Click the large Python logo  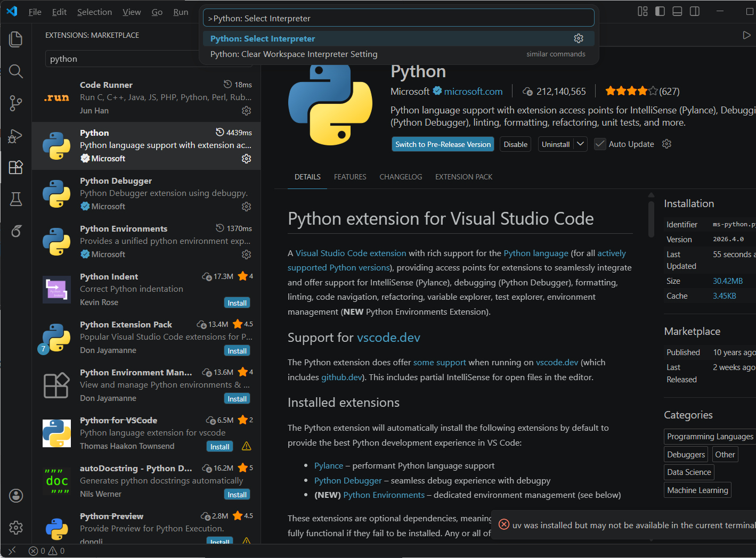(x=330, y=104)
